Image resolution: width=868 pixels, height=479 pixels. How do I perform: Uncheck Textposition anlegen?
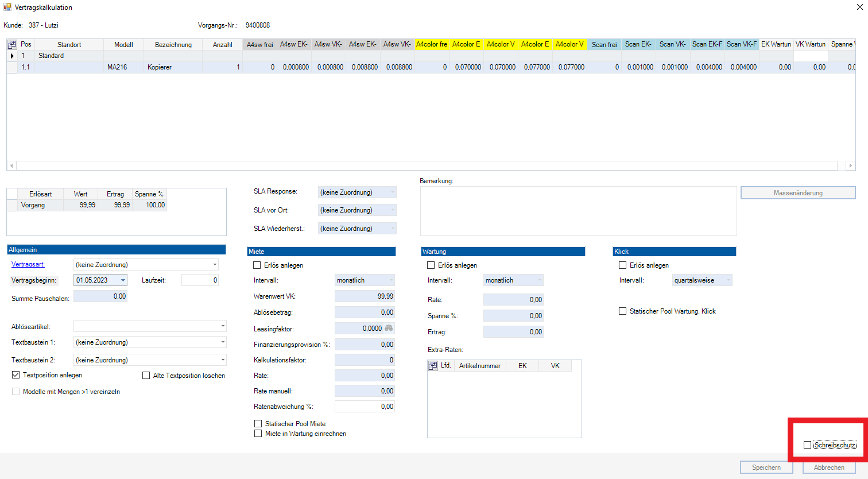[x=16, y=375]
